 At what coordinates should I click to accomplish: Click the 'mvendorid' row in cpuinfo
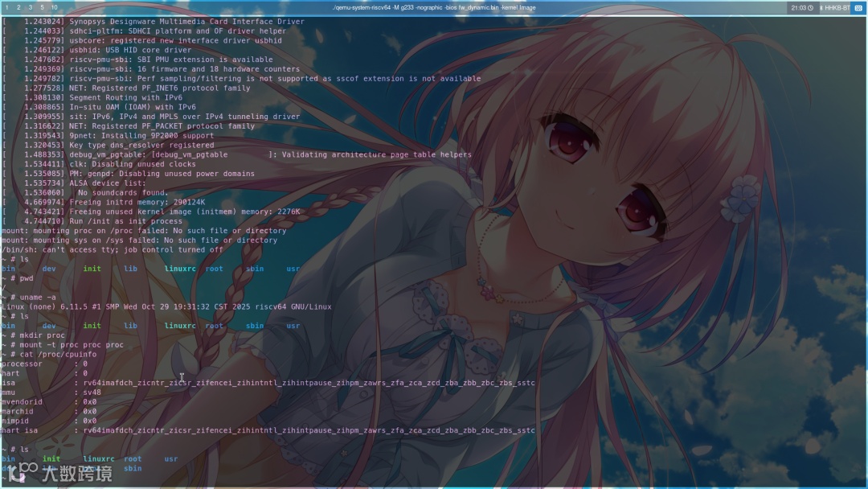[x=49, y=402]
